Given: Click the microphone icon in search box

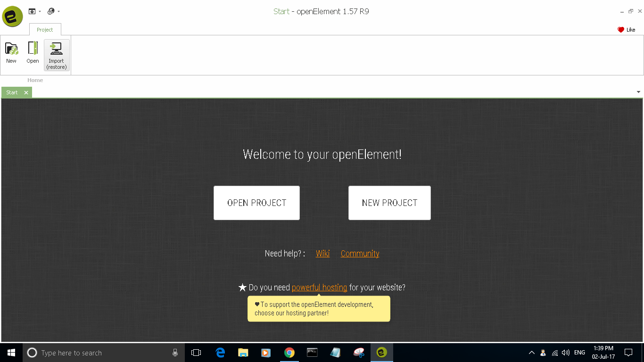Looking at the screenshot, I should pyautogui.click(x=175, y=353).
